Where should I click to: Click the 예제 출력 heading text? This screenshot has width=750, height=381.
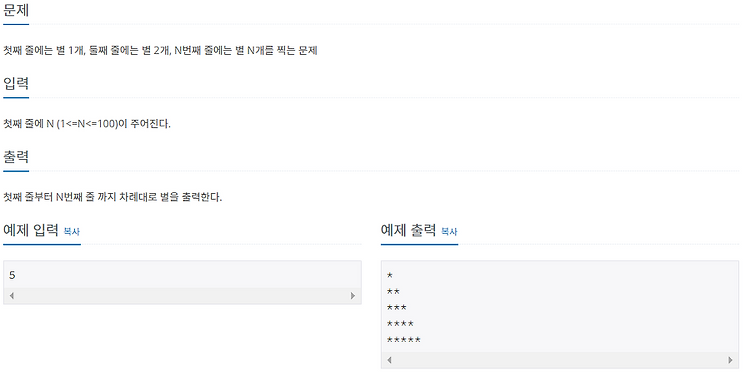coord(408,230)
